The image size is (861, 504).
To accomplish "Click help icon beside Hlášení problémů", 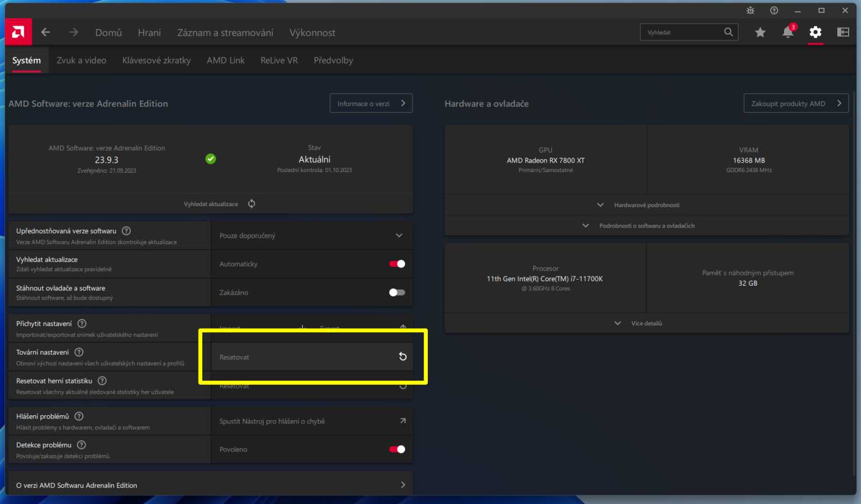I will point(79,416).
